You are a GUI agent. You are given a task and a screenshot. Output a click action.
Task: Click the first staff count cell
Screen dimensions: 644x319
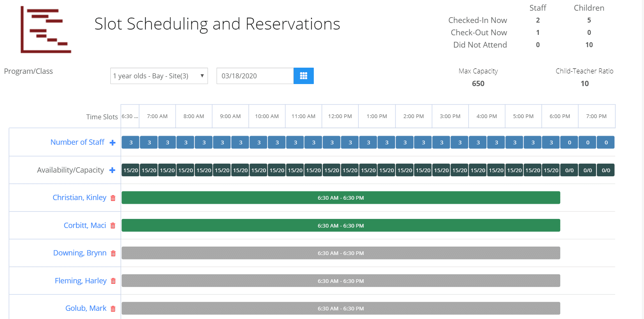coord(131,142)
